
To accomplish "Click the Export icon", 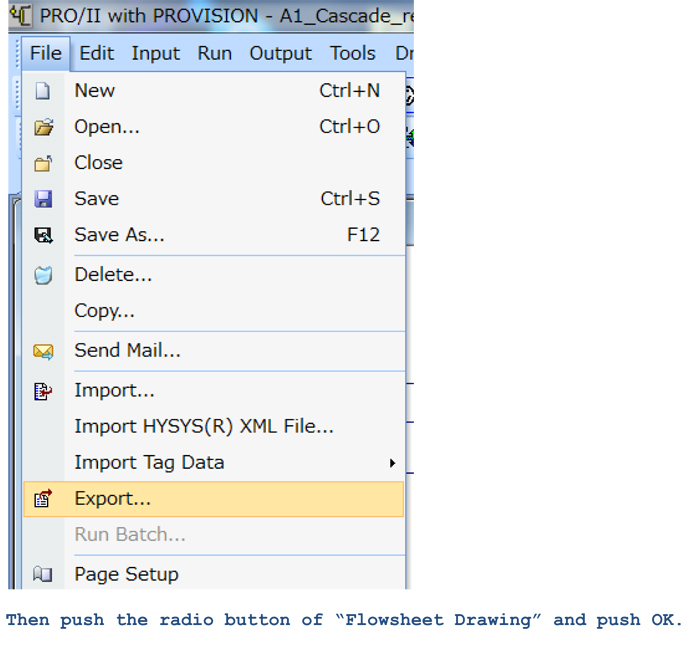I will coord(43,498).
